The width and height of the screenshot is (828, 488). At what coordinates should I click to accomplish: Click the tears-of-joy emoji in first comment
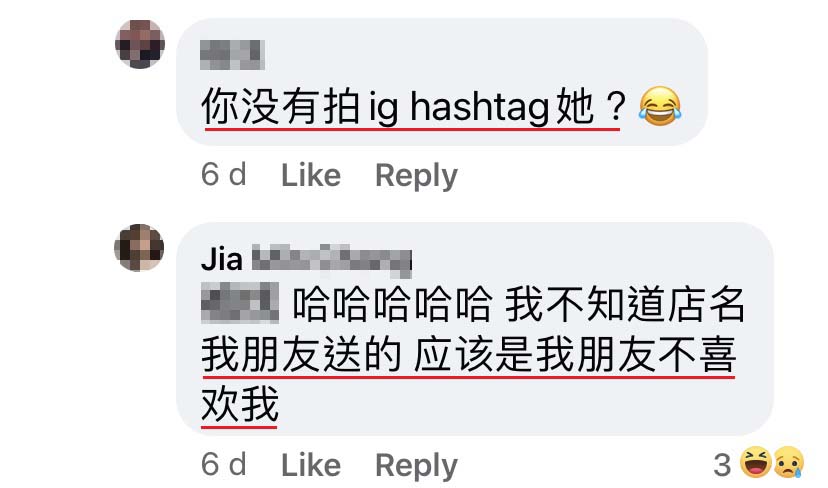pyautogui.click(x=660, y=106)
